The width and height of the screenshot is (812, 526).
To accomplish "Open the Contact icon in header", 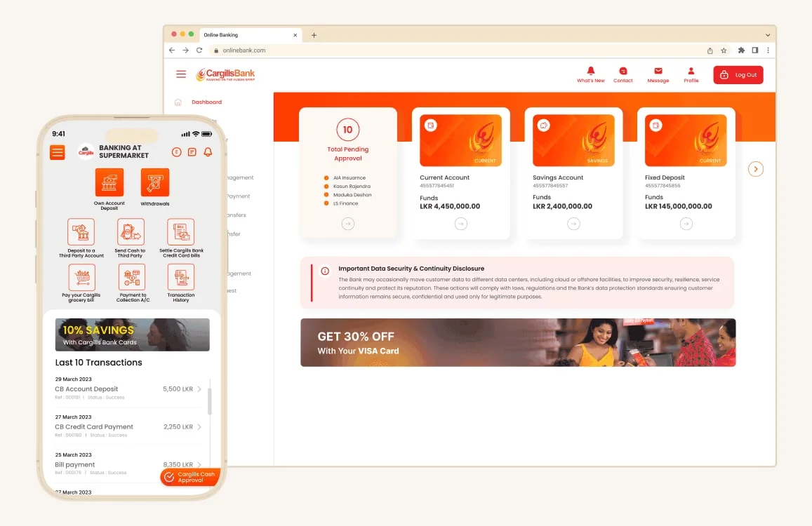I will pos(623,74).
